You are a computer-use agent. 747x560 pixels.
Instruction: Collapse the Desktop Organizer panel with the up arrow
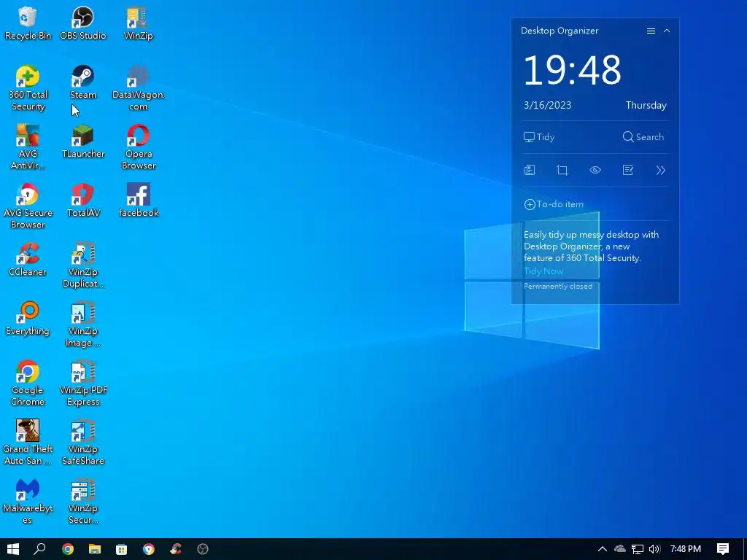tap(667, 31)
